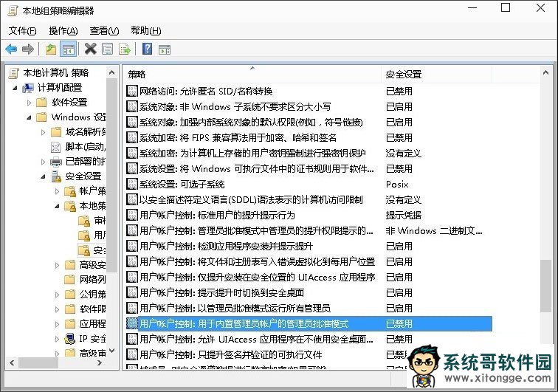Click the Posix value cell

pos(397,185)
